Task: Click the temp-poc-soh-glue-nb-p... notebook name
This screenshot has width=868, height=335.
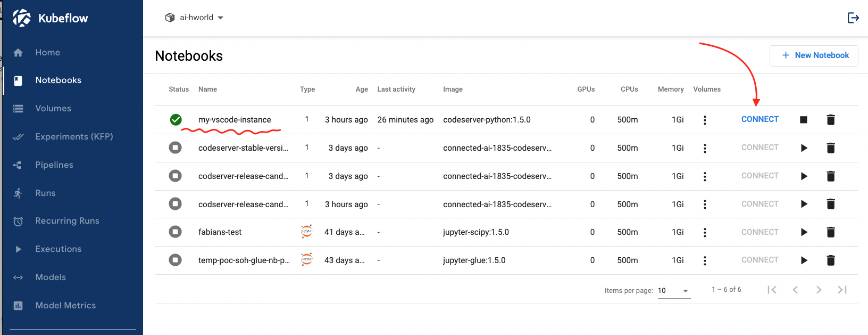Action: (244, 260)
